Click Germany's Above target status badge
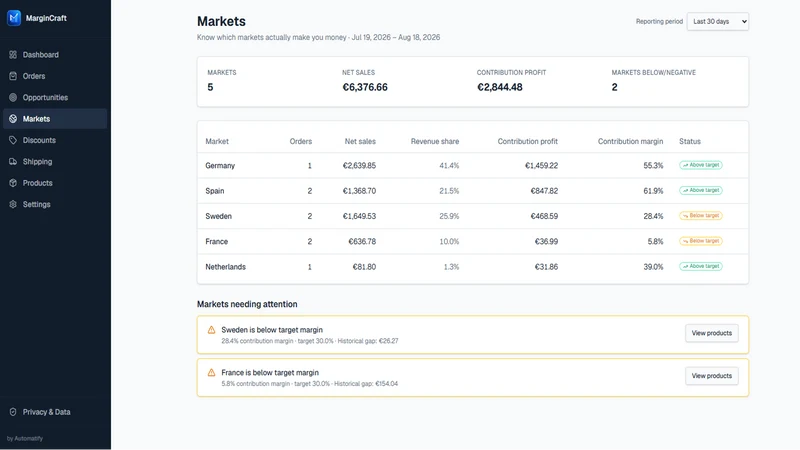Screen dimensions: 800x450 point(701,165)
